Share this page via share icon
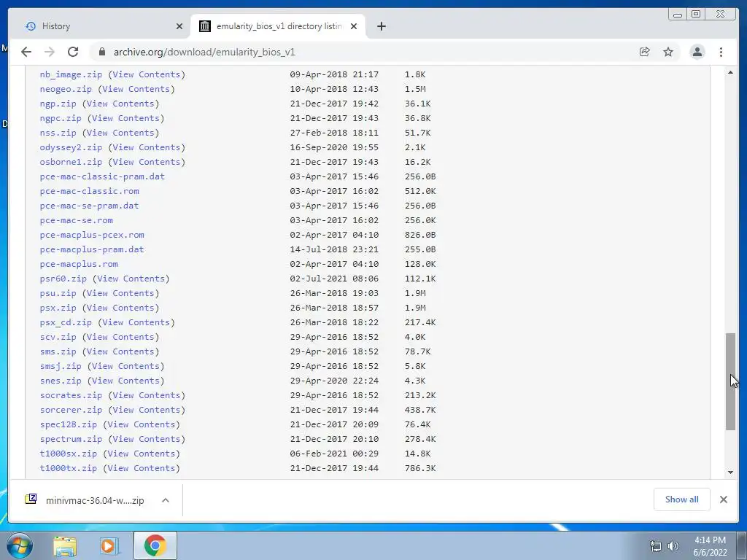 click(645, 52)
